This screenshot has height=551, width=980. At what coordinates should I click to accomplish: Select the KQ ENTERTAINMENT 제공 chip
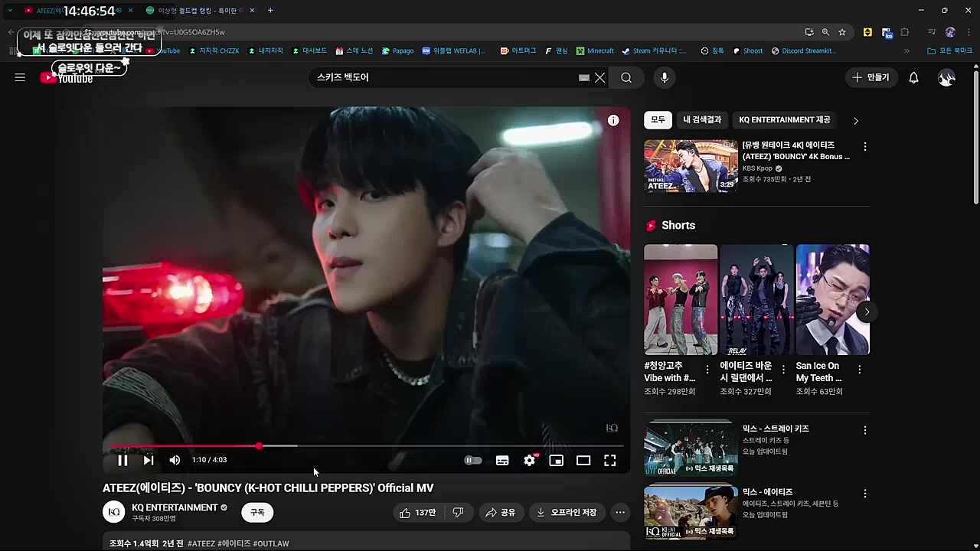pyautogui.click(x=785, y=120)
